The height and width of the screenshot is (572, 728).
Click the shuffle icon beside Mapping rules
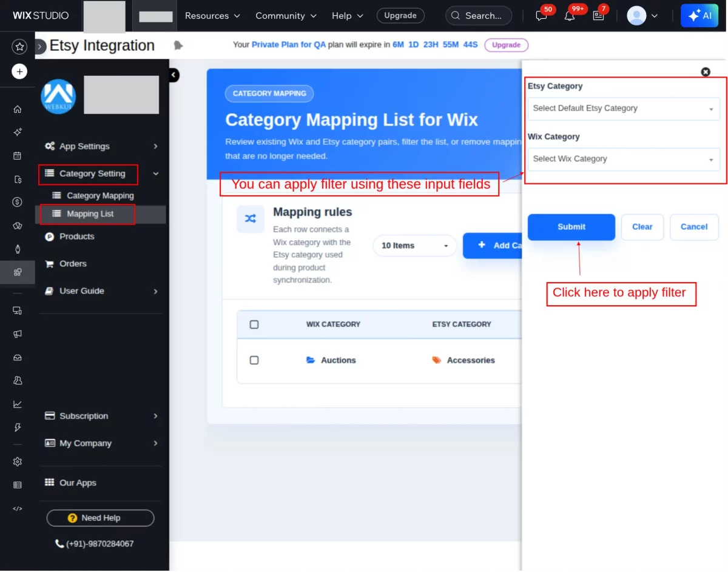pos(251,219)
